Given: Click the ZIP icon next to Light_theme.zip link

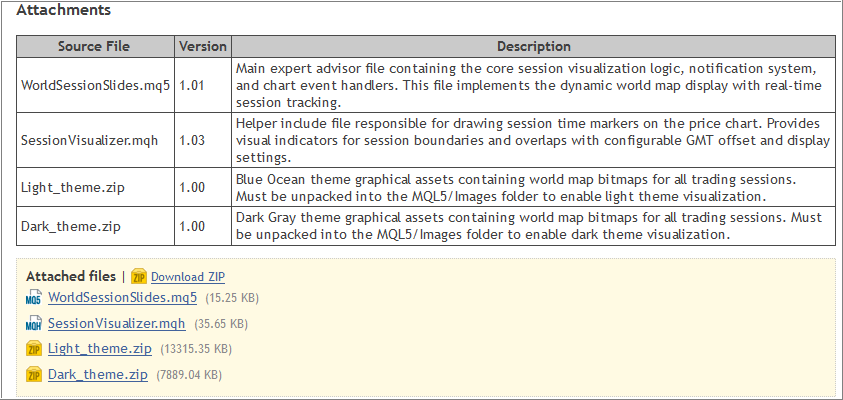Looking at the screenshot, I should 33,349.
